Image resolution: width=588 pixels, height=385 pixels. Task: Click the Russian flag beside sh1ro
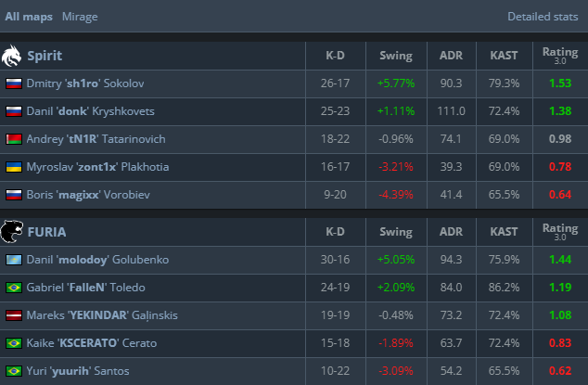(14, 83)
